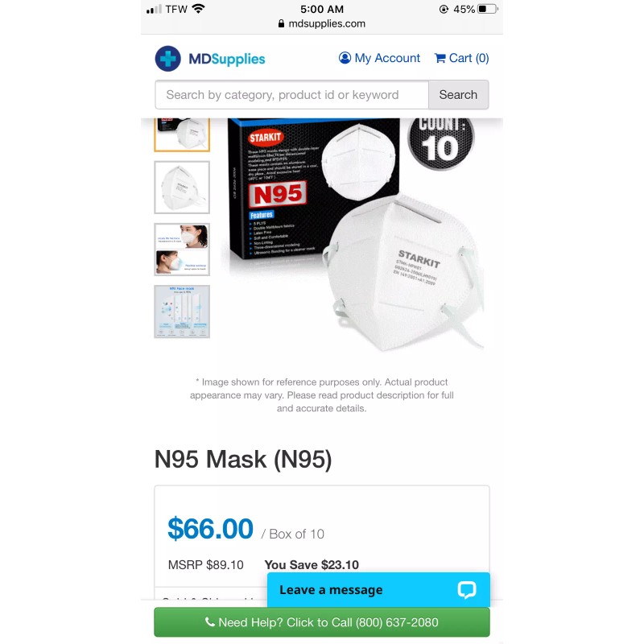
Task: Click the Search button
Action: point(458,95)
